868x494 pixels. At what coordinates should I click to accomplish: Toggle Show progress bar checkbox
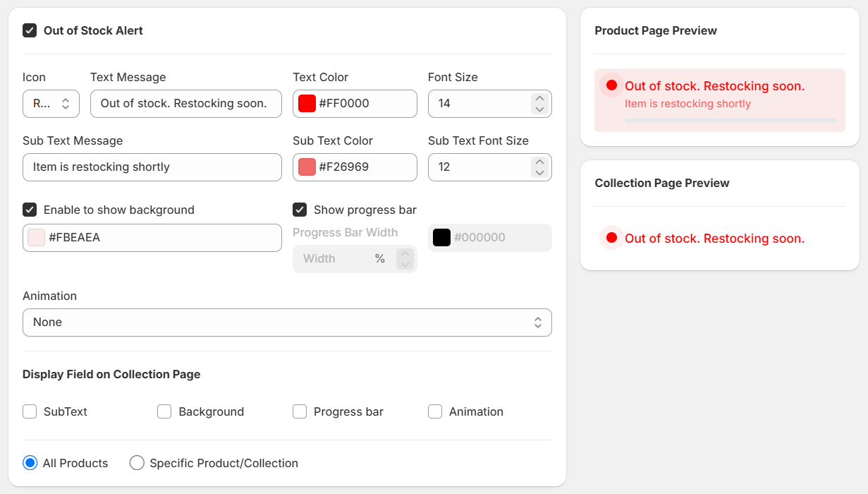click(300, 210)
